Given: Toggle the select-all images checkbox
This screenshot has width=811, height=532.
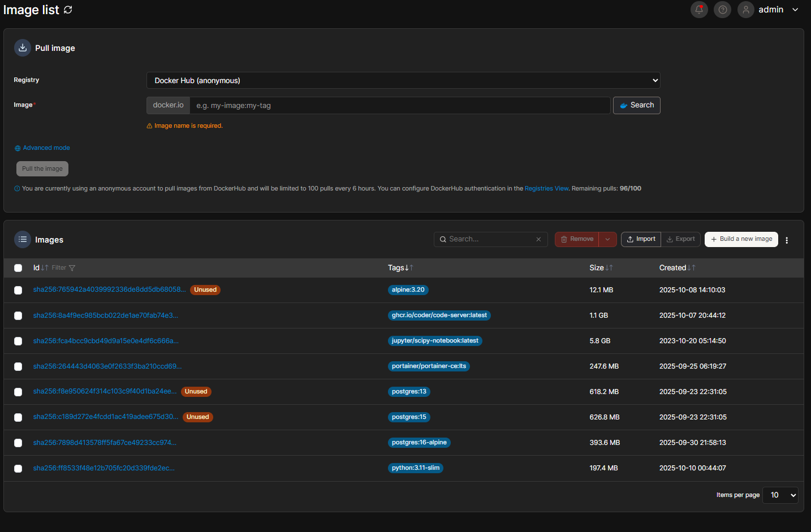Looking at the screenshot, I should click(18, 268).
